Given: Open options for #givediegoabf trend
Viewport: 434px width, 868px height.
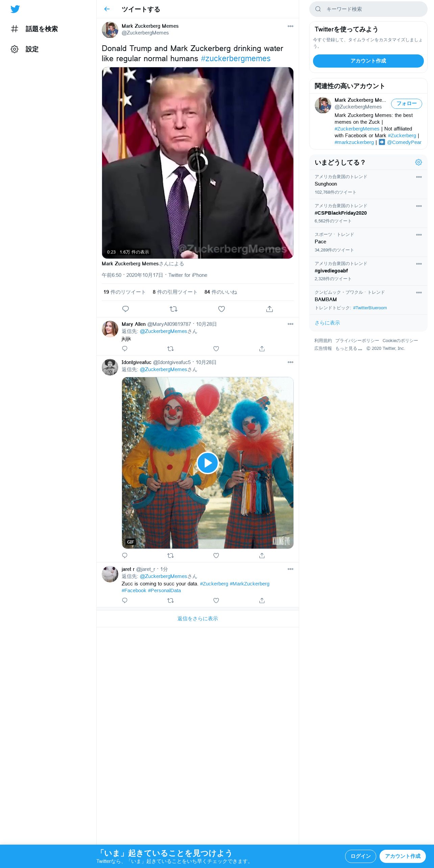Looking at the screenshot, I should pos(419,264).
